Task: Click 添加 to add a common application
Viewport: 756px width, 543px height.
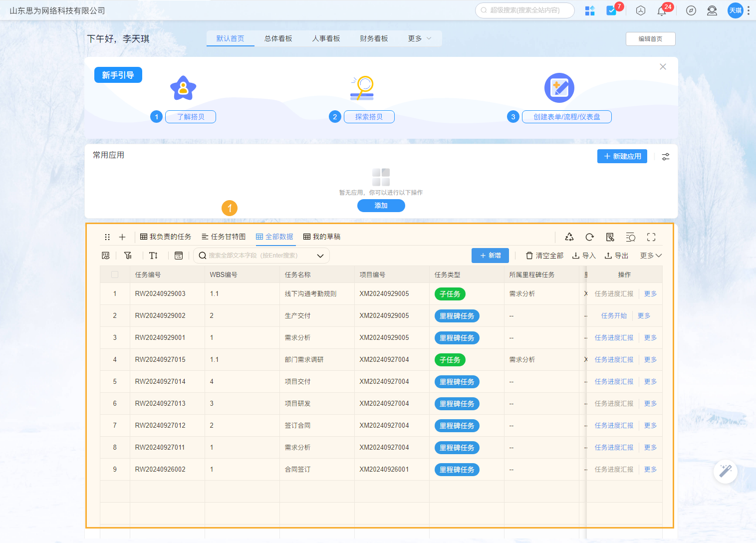Action: point(381,205)
